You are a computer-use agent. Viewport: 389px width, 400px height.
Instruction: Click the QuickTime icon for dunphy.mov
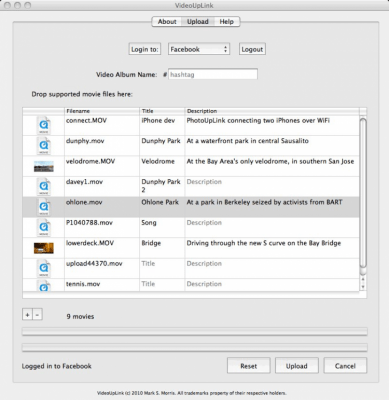[x=44, y=146]
